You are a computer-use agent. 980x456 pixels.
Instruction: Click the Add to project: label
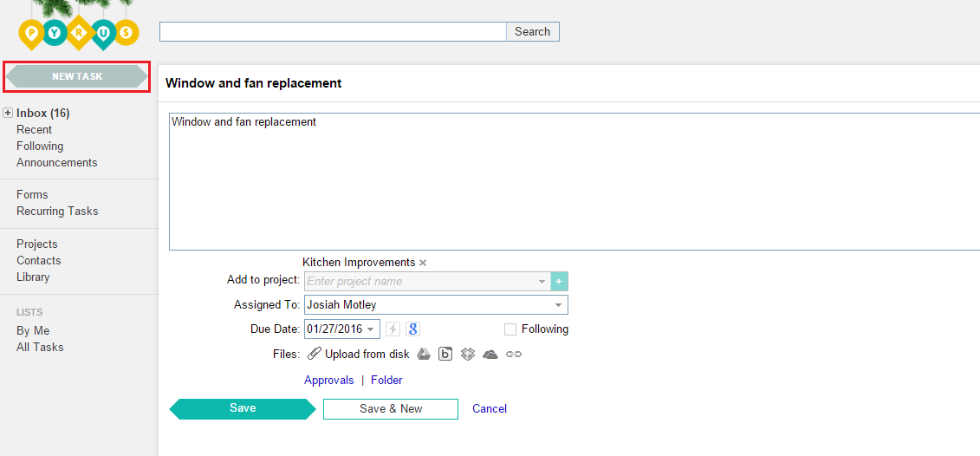click(263, 280)
